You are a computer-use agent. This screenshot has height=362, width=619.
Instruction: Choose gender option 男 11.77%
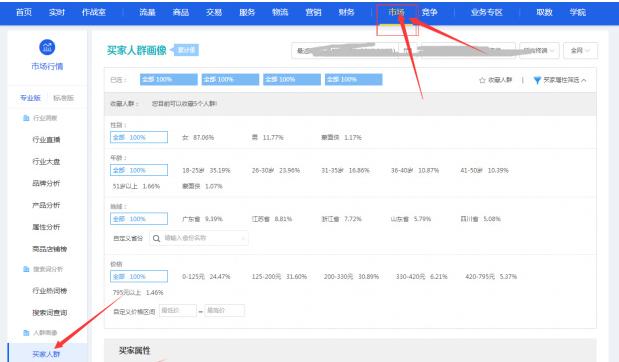point(268,137)
